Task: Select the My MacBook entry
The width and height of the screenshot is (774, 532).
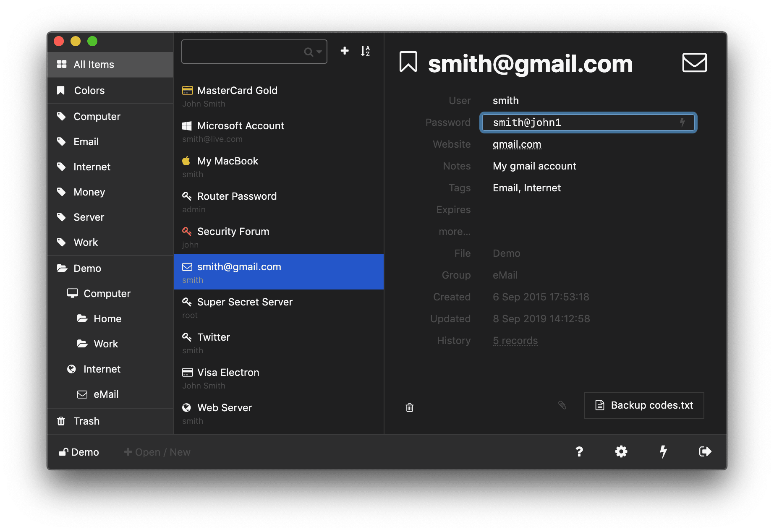Action: 279,167
